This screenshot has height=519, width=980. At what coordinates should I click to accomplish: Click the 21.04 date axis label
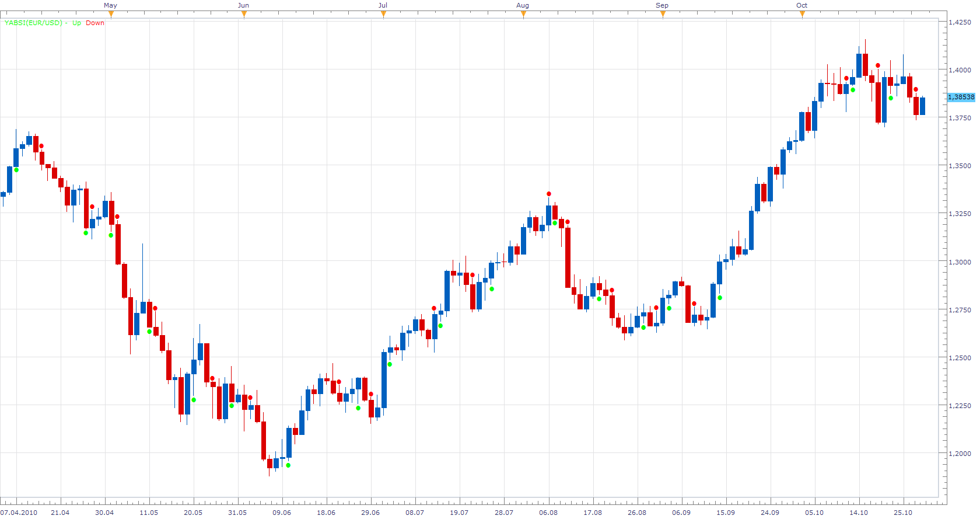coord(60,513)
